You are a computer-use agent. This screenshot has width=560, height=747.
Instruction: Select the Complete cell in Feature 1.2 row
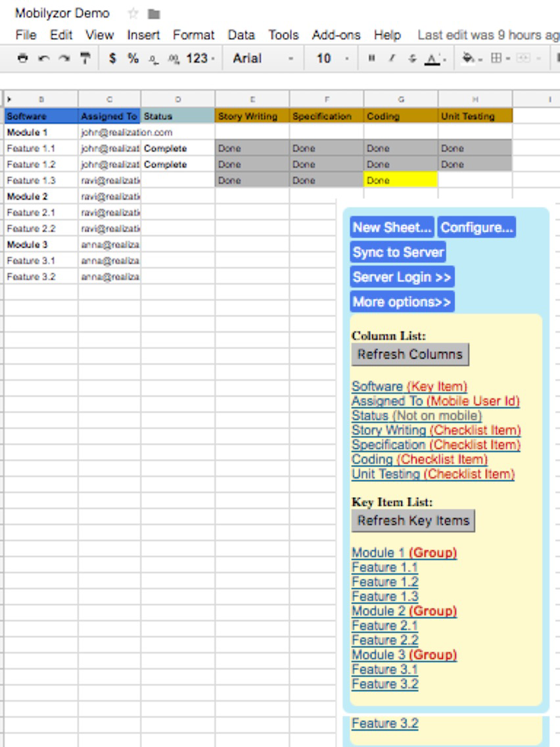click(177, 164)
